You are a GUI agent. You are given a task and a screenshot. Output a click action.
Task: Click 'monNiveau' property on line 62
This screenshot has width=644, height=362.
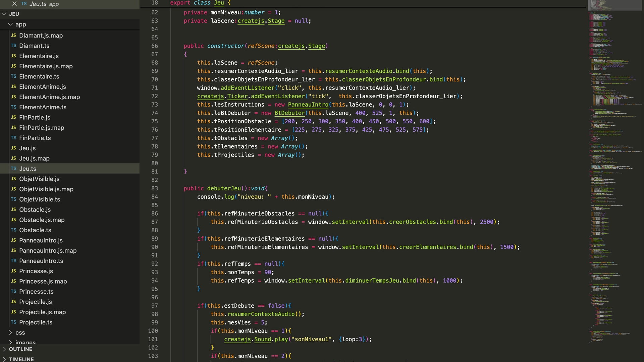(226, 12)
